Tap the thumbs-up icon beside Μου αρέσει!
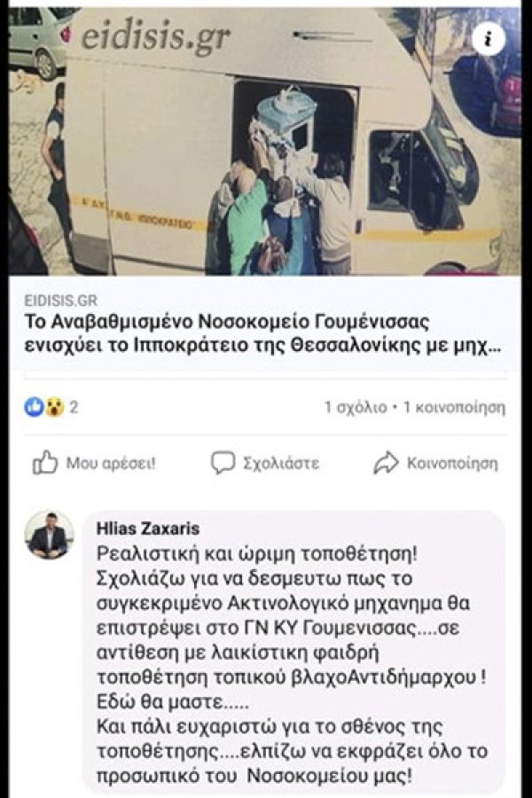 (x=45, y=463)
